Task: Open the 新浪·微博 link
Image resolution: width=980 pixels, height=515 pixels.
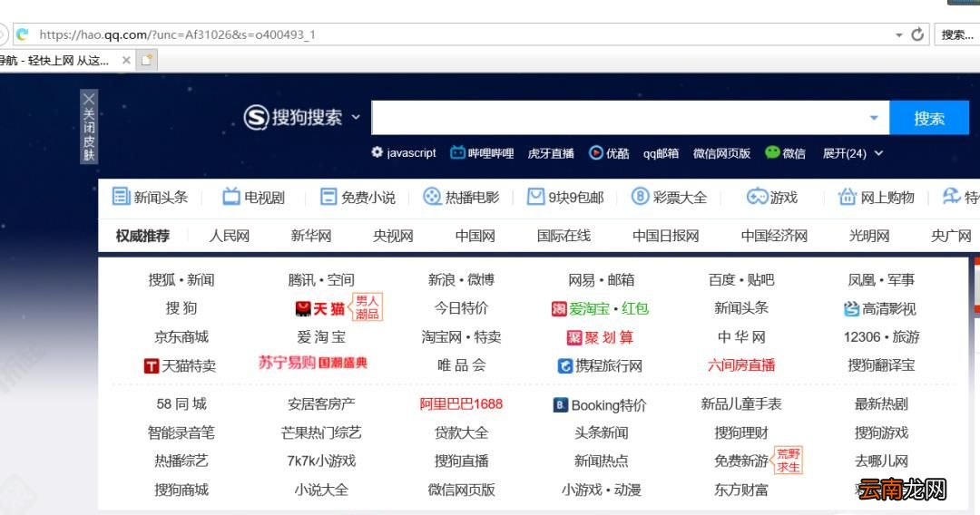Action: coord(461,279)
